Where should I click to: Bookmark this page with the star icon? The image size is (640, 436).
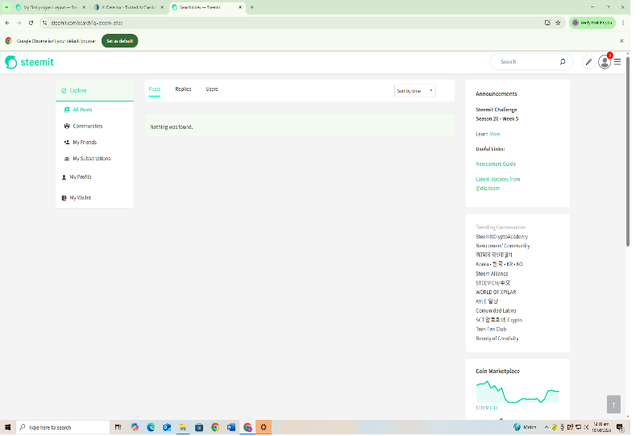click(x=558, y=23)
